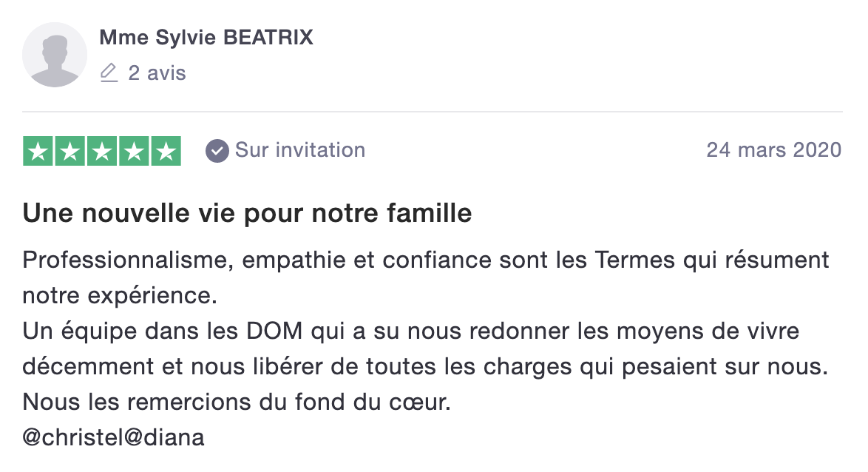868x472 pixels.
Task: Click the fifth green rating star
Action: [x=166, y=151]
